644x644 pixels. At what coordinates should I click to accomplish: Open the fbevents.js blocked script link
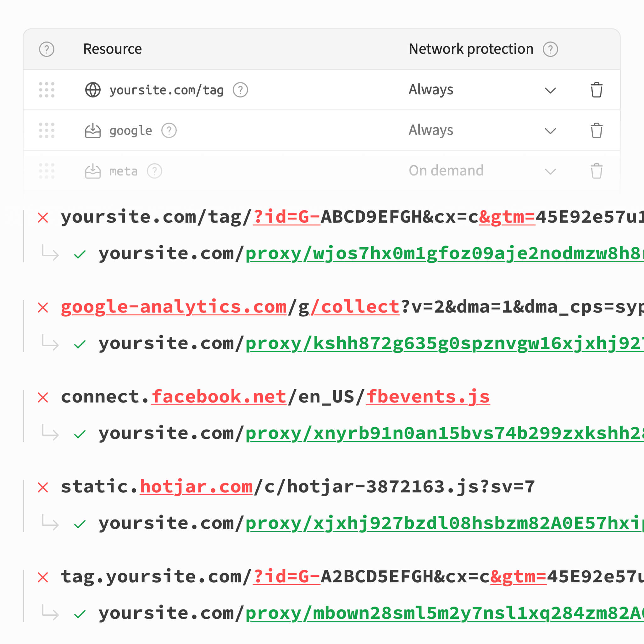coord(428,397)
